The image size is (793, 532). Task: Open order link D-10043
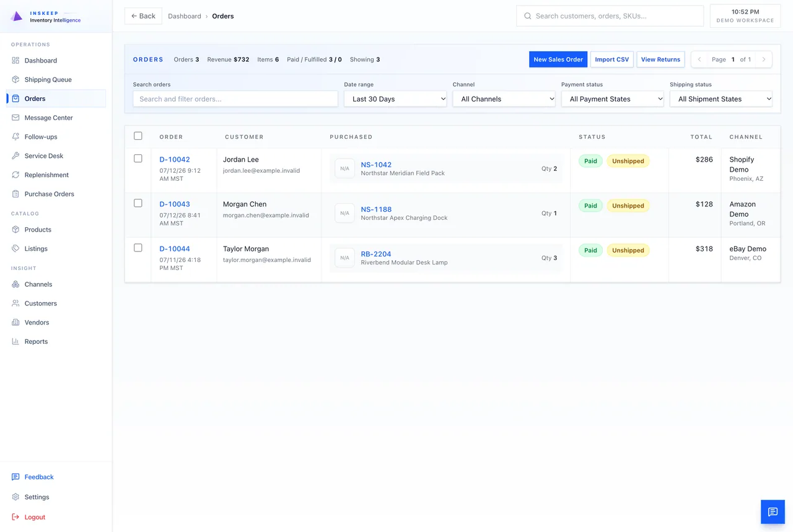click(175, 204)
